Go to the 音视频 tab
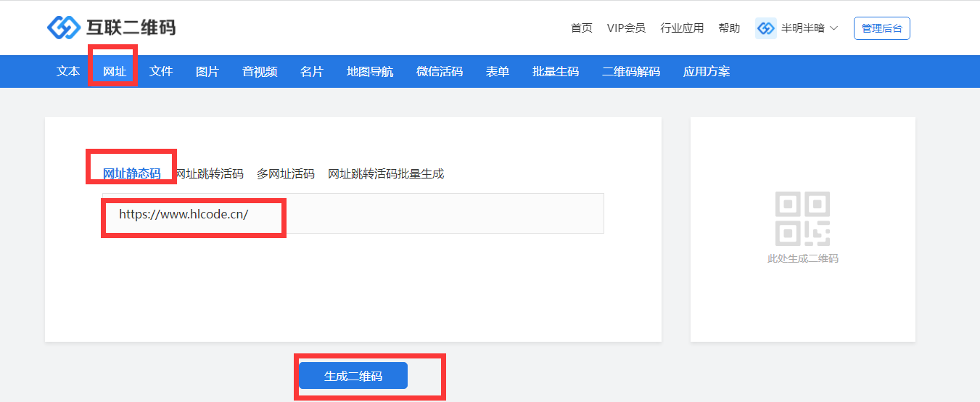The image size is (980, 402). click(260, 71)
